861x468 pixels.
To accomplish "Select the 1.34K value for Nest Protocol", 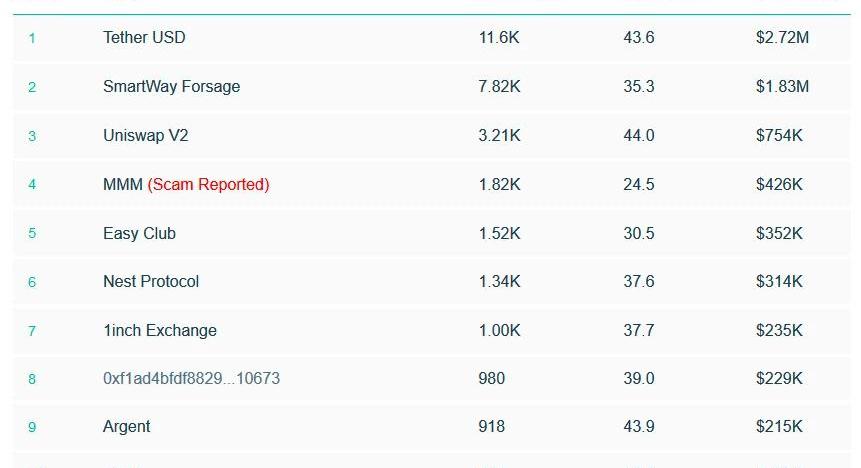I will 499,282.
